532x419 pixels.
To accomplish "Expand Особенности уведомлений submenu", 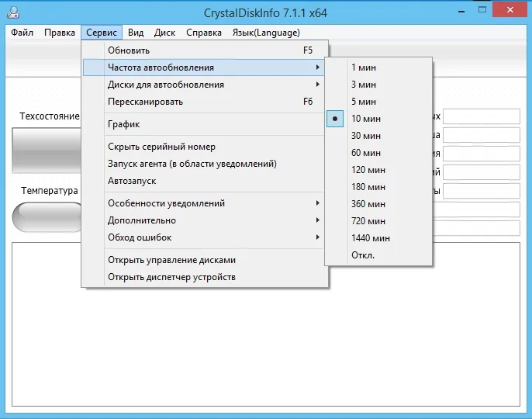I will (205, 203).
